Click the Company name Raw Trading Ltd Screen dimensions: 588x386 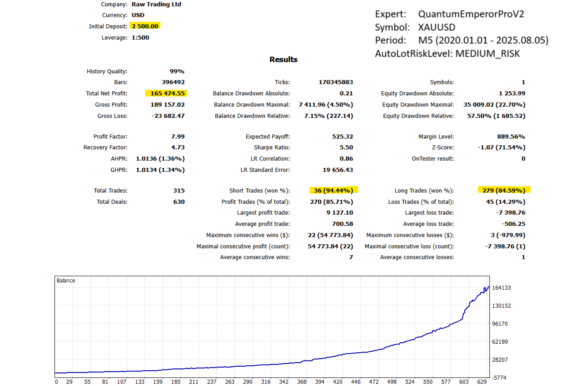pyautogui.click(x=157, y=4)
